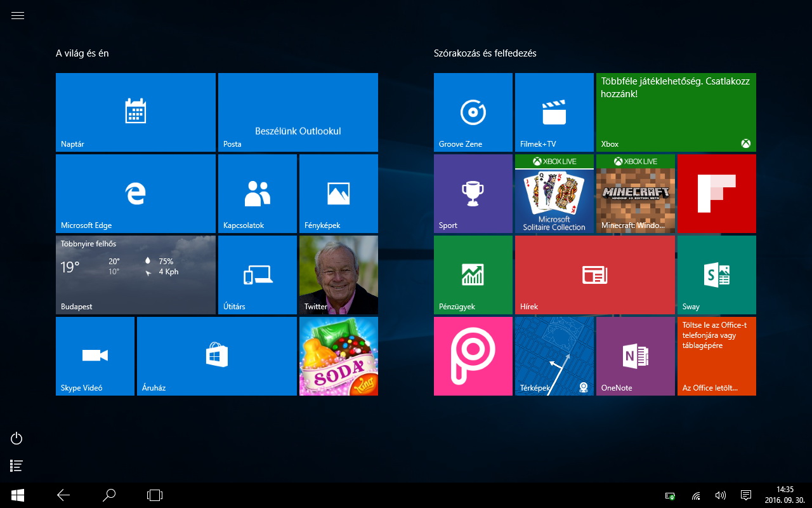Show the all apps list
The width and height of the screenshot is (812, 508).
click(x=17, y=465)
